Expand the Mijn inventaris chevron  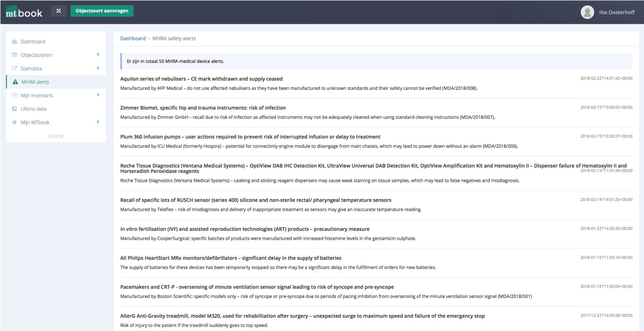(98, 95)
